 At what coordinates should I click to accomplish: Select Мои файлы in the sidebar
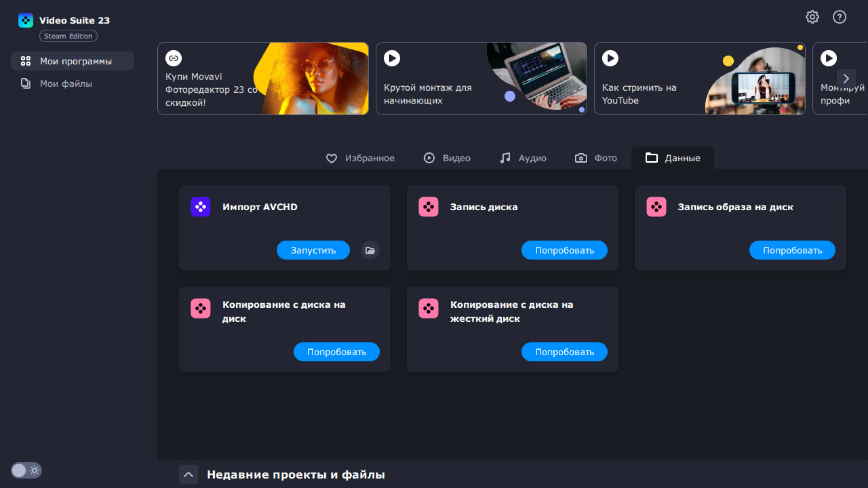[66, 84]
